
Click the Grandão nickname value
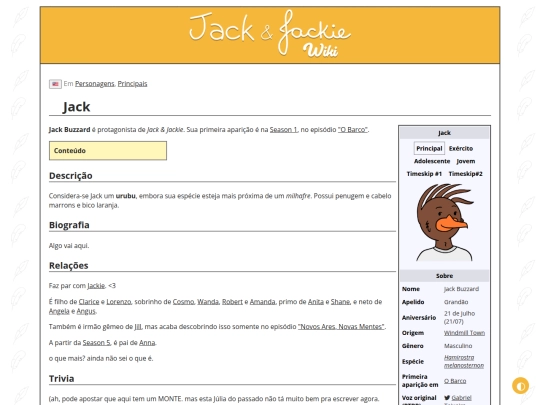point(456,302)
